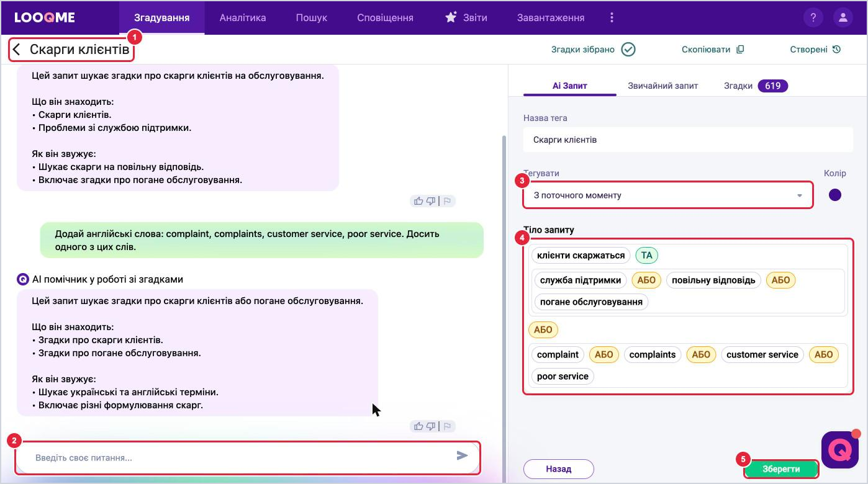868x484 pixels.
Task: Dislike the first AI response with thumbs down
Action: tap(431, 201)
